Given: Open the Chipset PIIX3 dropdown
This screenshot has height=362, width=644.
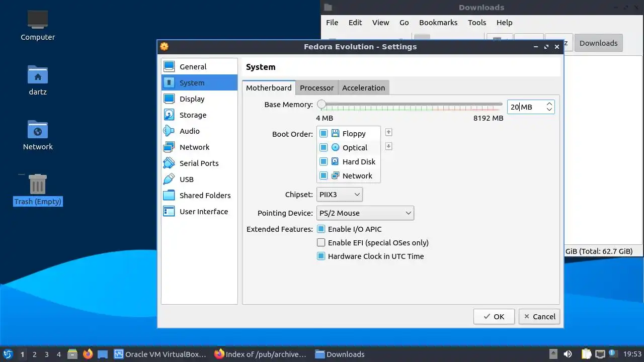Looking at the screenshot, I should [340, 195].
